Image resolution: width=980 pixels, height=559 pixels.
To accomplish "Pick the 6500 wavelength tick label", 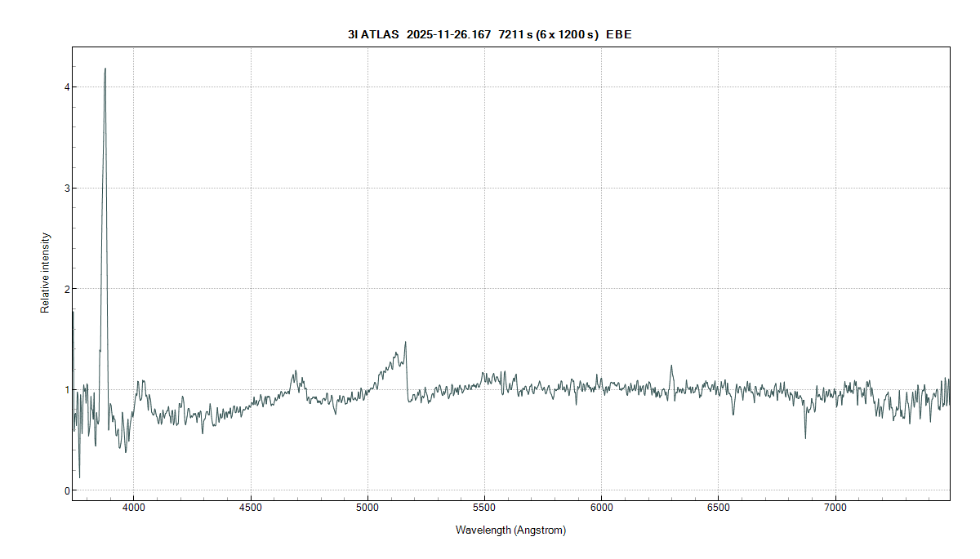I will tap(718, 508).
